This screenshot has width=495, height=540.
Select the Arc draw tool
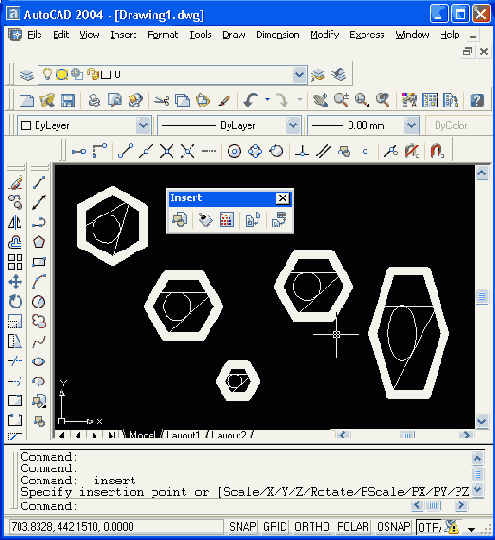point(39,282)
